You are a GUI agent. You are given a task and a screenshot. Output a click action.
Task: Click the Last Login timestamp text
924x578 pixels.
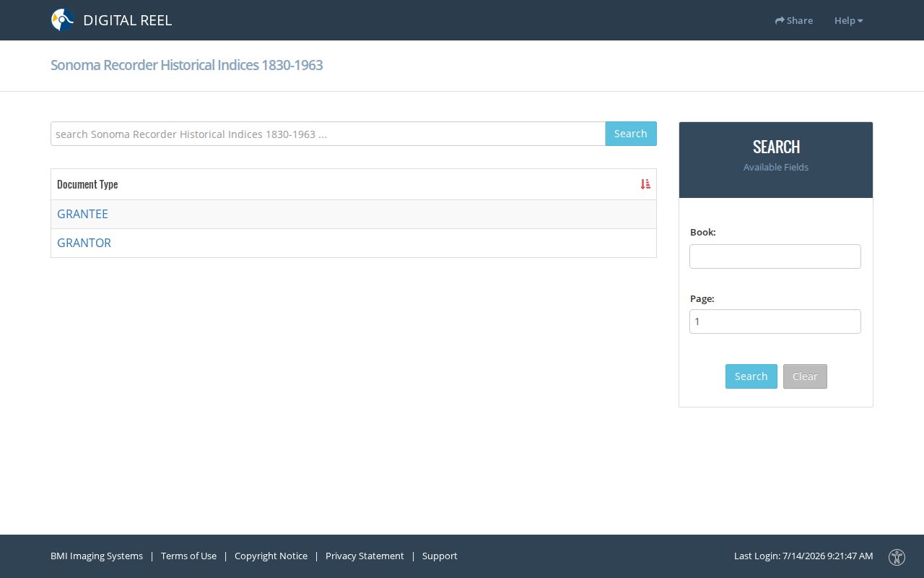click(x=803, y=556)
